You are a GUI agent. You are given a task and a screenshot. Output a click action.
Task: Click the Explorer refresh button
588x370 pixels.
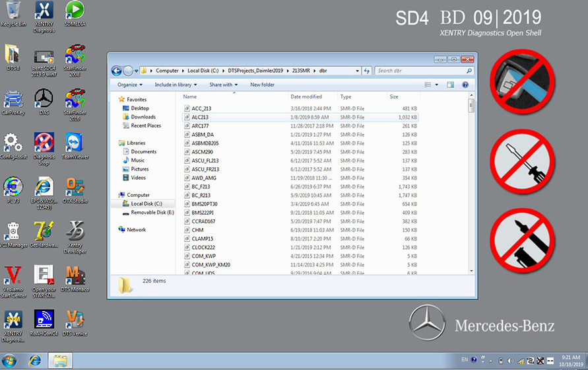click(367, 71)
